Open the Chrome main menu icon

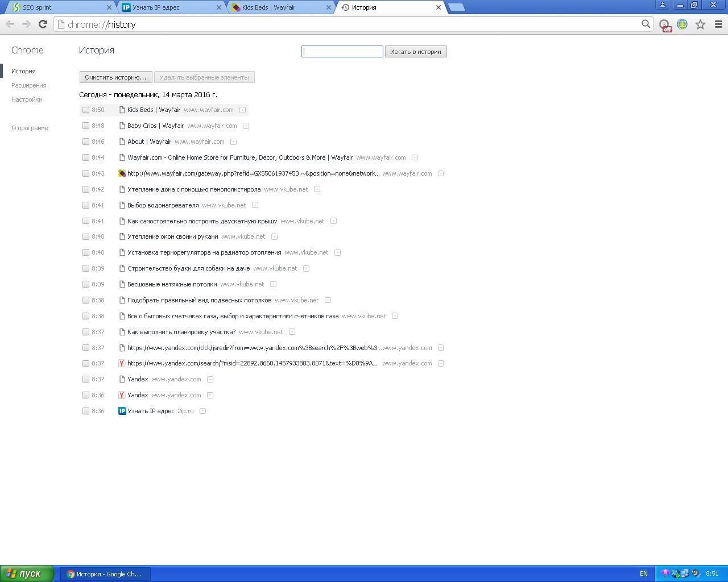[718, 24]
